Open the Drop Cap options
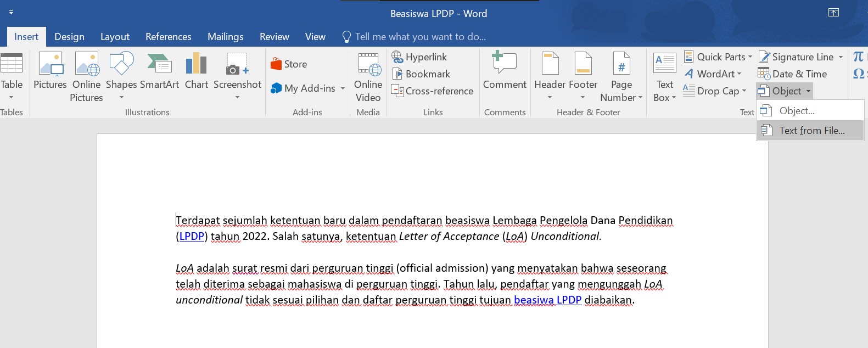This screenshot has width=868, height=348. click(715, 91)
